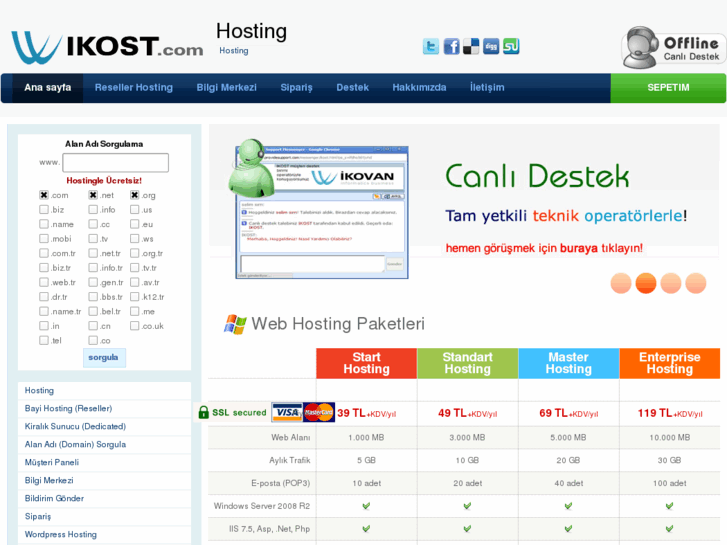Click the MasterCard icon
This screenshot has height=545, width=727.
[x=319, y=412]
